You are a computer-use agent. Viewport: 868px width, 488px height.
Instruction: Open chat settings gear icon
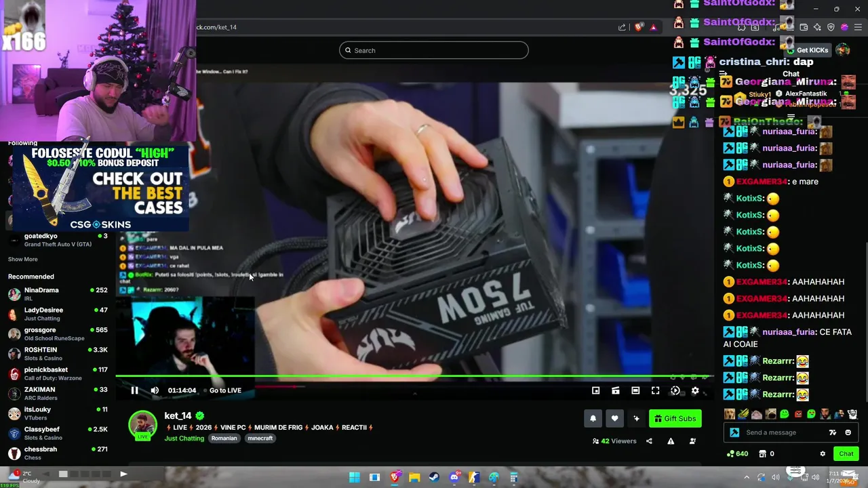coord(823,454)
